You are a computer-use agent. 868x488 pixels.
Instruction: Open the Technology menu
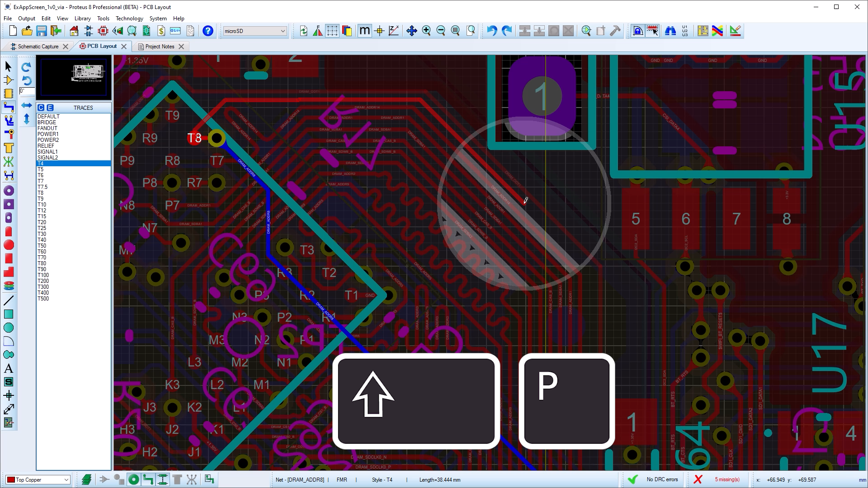(129, 19)
